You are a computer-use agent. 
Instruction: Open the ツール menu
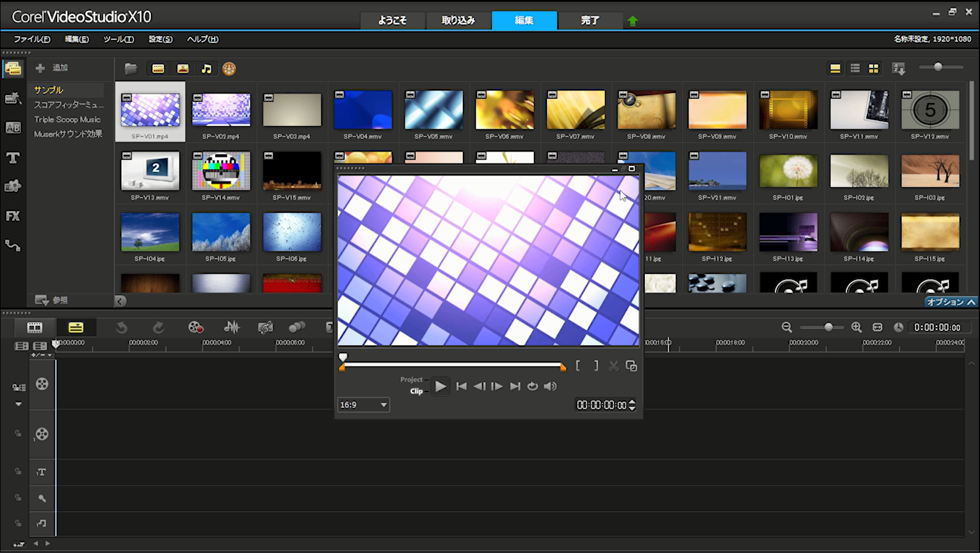(118, 39)
